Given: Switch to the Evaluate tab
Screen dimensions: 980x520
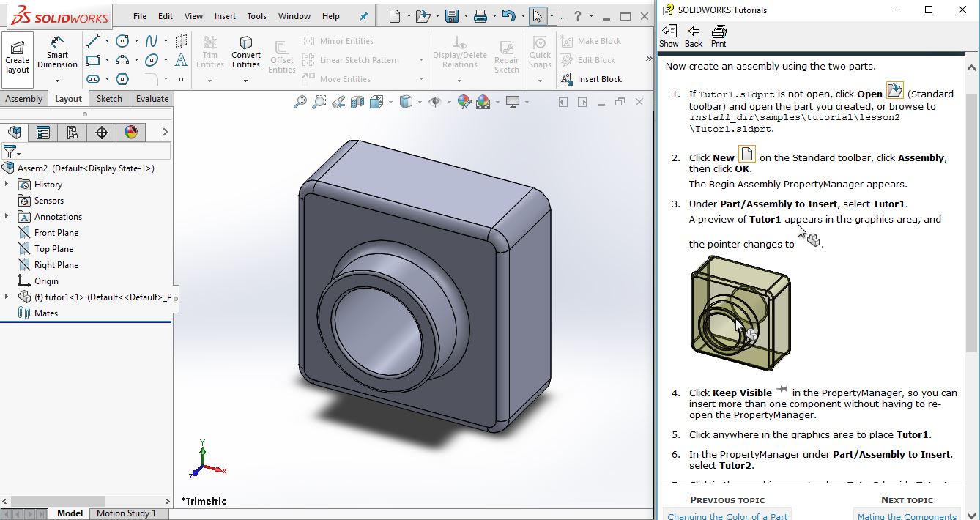Looking at the screenshot, I should pos(152,99).
